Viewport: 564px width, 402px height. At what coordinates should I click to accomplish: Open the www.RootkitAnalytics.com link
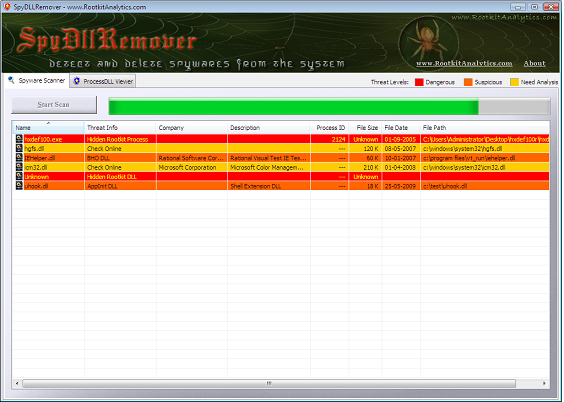pyautogui.click(x=464, y=63)
